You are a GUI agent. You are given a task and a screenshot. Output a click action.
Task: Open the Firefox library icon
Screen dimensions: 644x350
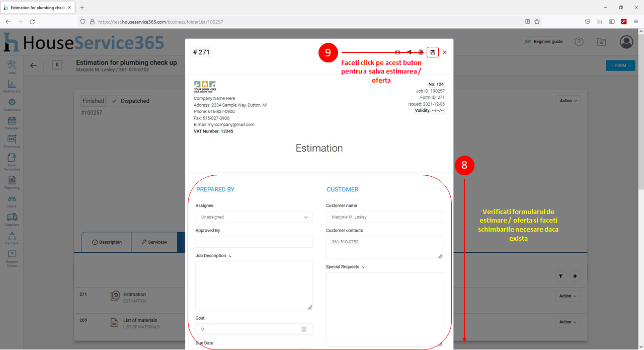pyautogui.click(x=600, y=22)
